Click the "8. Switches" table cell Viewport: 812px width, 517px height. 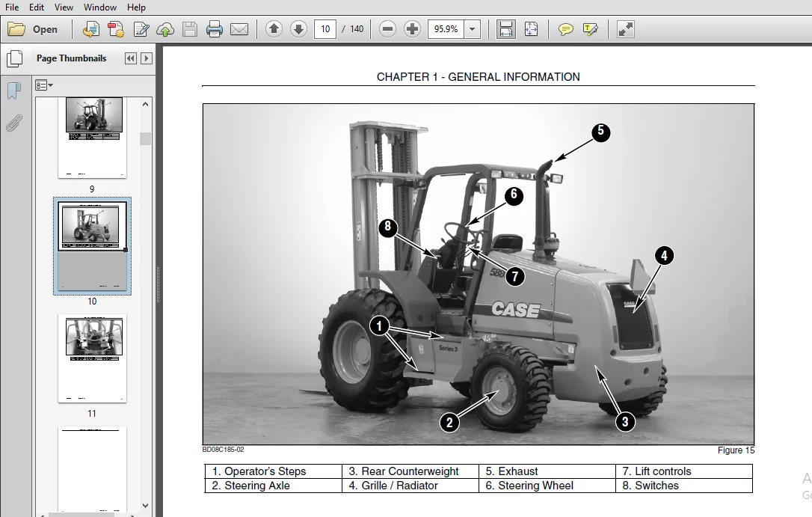684,486
